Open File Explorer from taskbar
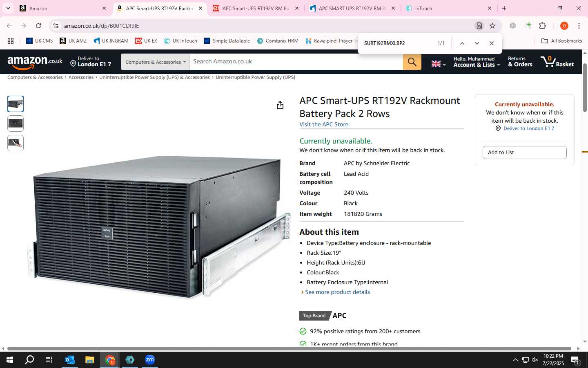Screen dimensions: 588x368 [x=89, y=360]
